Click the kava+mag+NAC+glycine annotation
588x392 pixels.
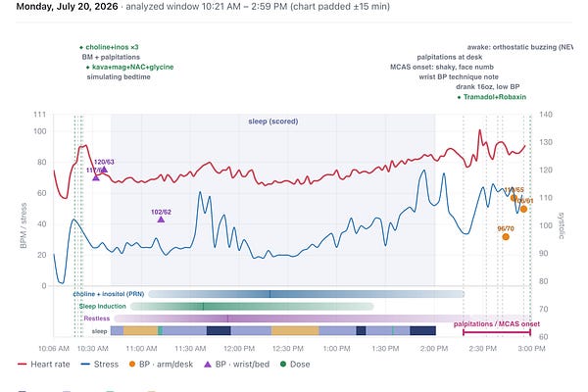[129, 67]
